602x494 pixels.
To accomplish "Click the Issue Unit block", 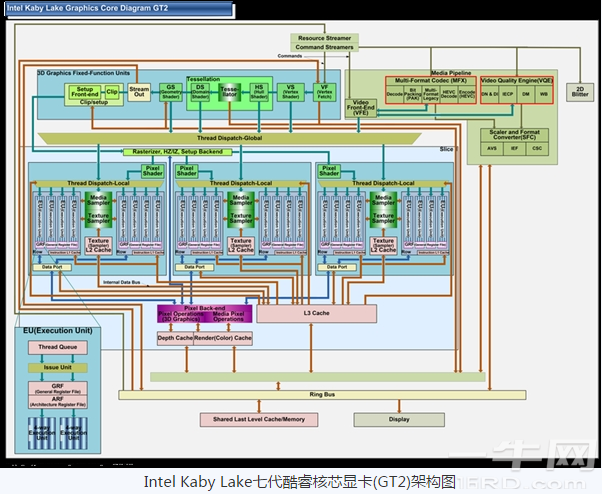I will (x=58, y=367).
